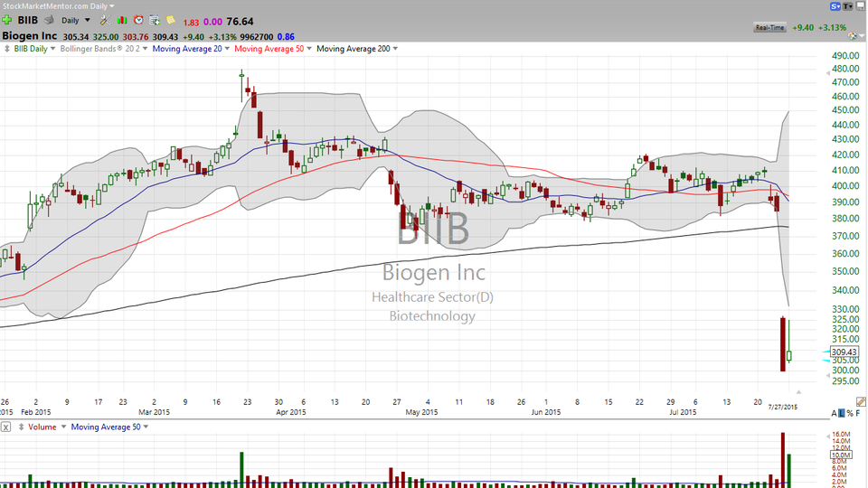Click the blue 0.86 value
The width and height of the screenshot is (868, 488).
point(286,37)
